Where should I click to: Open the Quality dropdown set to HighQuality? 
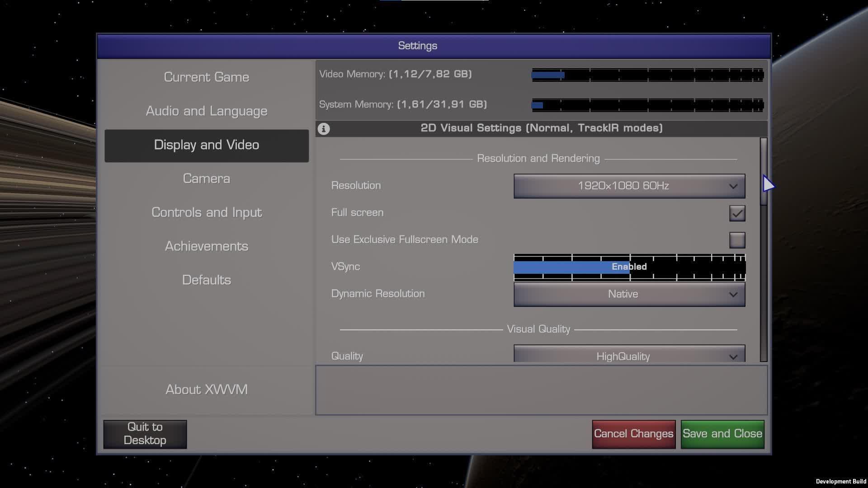coord(629,354)
